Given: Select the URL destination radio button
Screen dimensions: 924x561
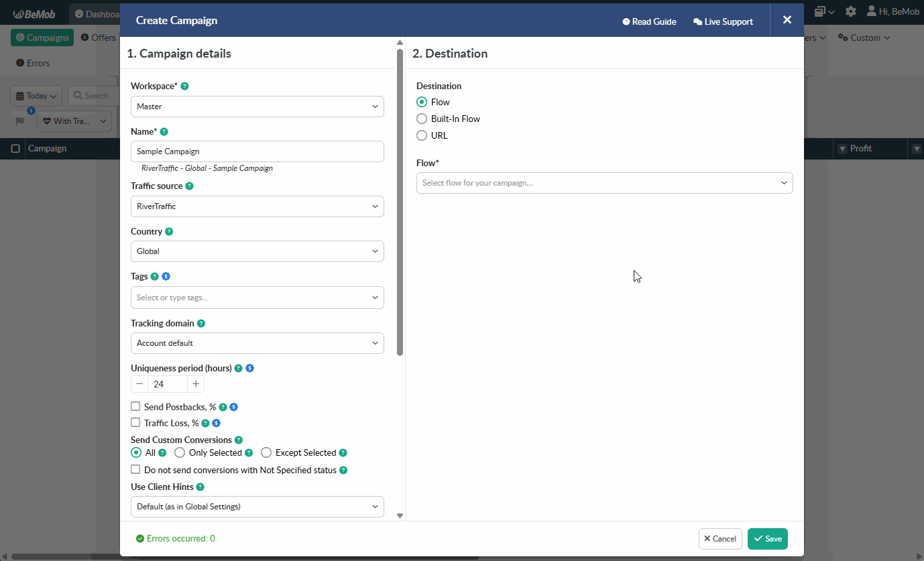Looking at the screenshot, I should [422, 135].
